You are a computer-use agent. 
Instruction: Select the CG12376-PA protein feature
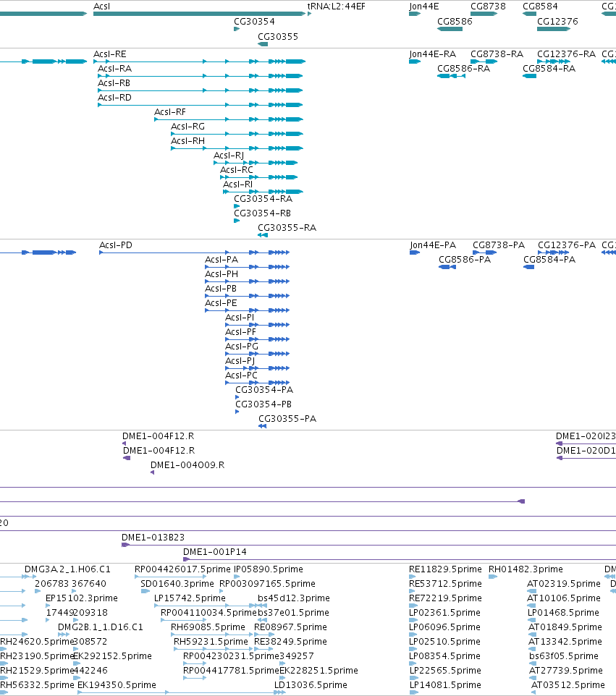[553, 252]
